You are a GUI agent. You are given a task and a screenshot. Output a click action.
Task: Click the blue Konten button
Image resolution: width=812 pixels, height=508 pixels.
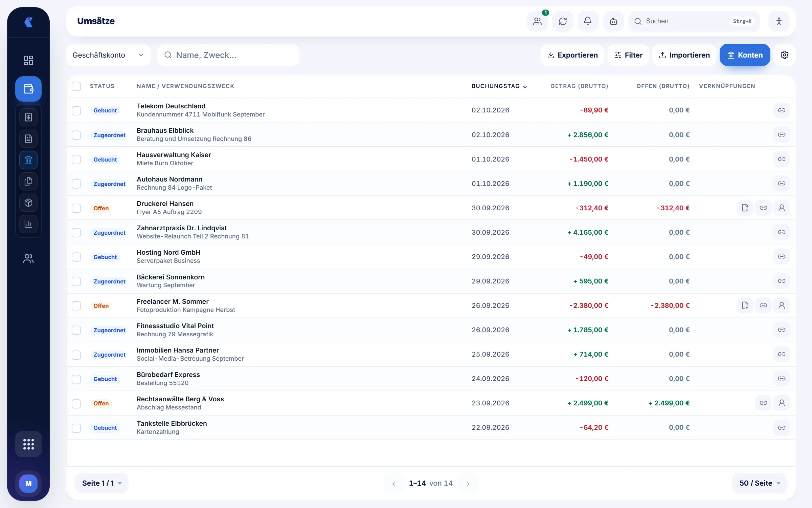pyautogui.click(x=745, y=55)
